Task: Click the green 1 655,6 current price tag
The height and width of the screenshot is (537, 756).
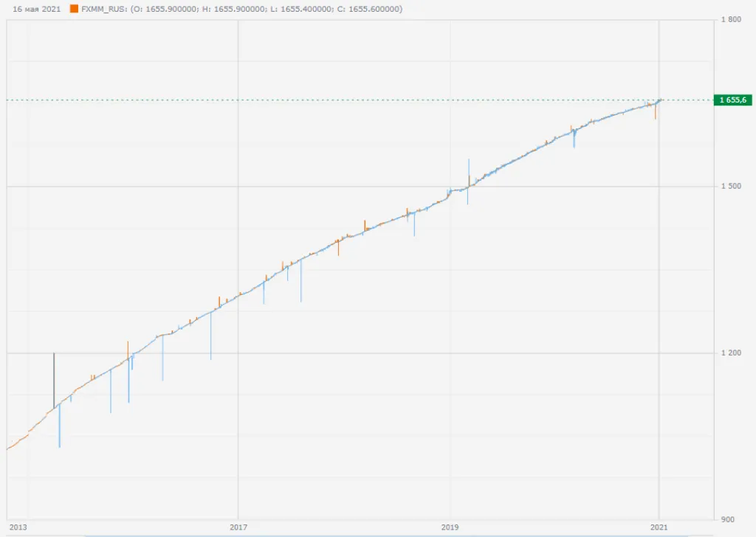Action: (x=732, y=100)
